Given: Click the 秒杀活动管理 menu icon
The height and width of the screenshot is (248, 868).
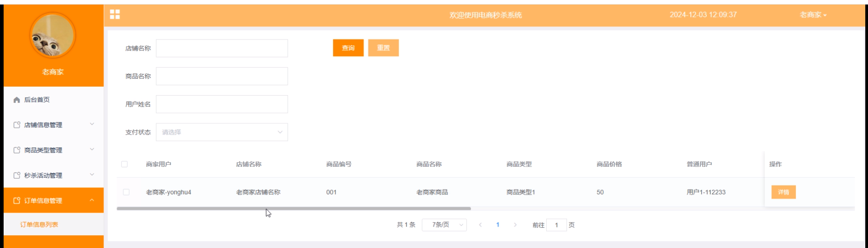Looking at the screenshot, I should [x=17, y=175].
